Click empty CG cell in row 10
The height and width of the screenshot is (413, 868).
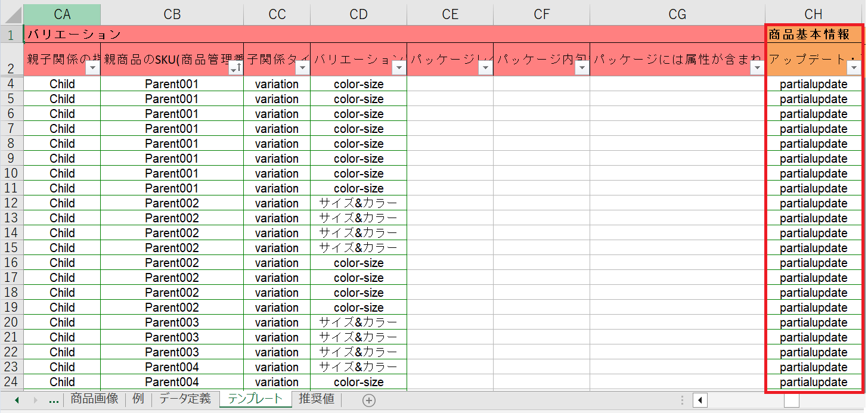677,173
